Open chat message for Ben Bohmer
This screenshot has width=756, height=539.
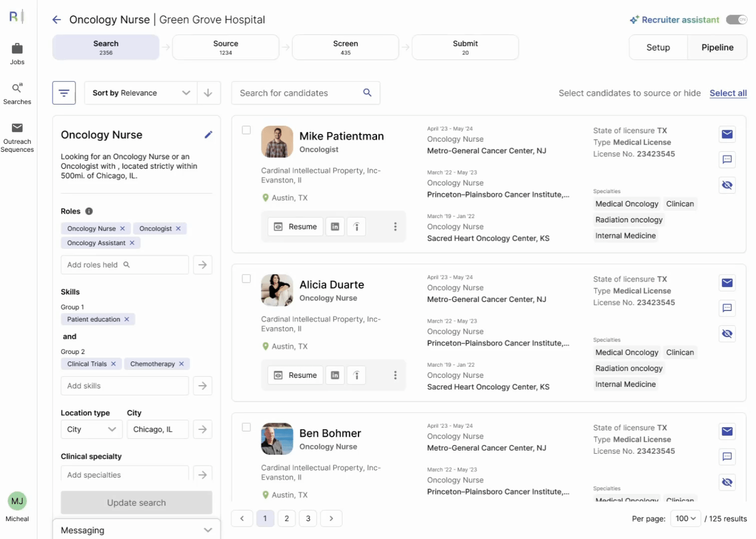point(727,457)
